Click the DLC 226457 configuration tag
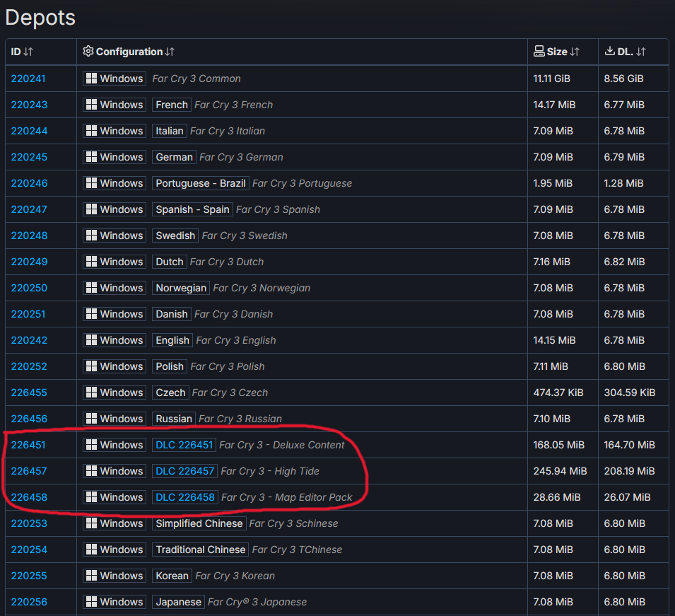 [x=184, y=471]
